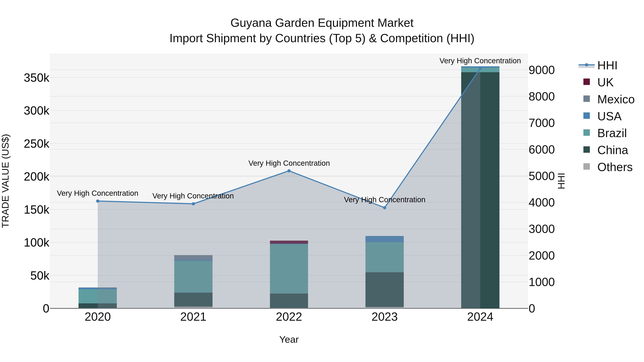
Task: Click the USA segment atop the 2023 bar
Action: pos(384,239)
